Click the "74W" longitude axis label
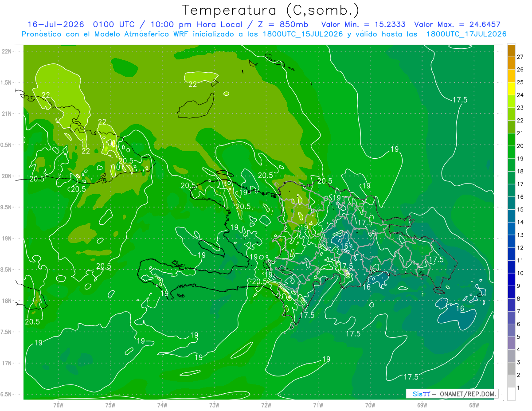Screen dimensions: 532x411 [162, 405]
